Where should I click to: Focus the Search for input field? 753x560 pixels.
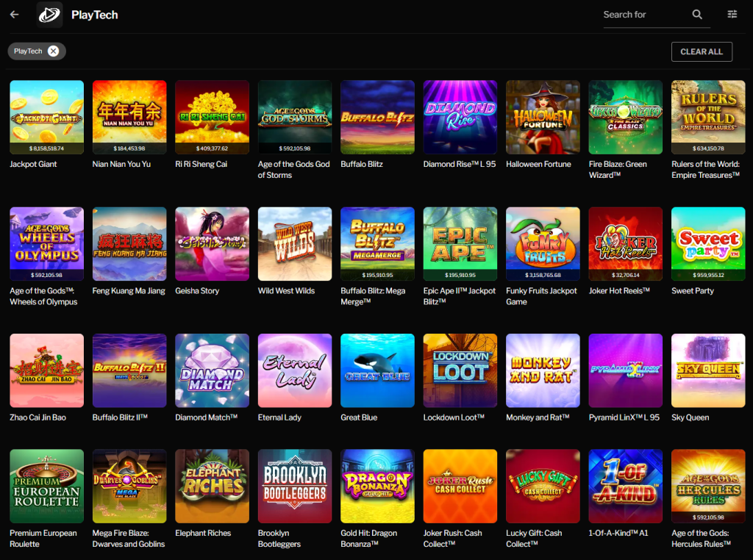[645, 15]
